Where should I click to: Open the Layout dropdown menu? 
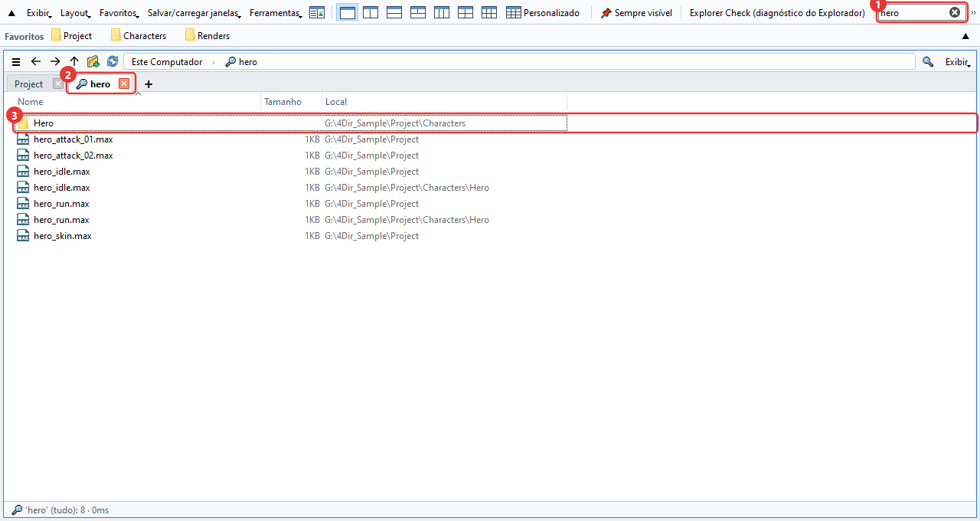[76, 13]
